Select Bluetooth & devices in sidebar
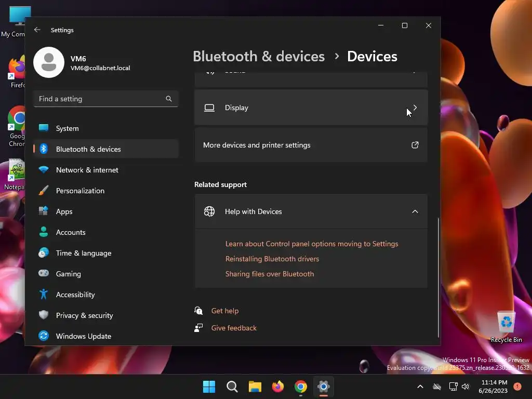The image size is (532, 399). pos(106,149)
